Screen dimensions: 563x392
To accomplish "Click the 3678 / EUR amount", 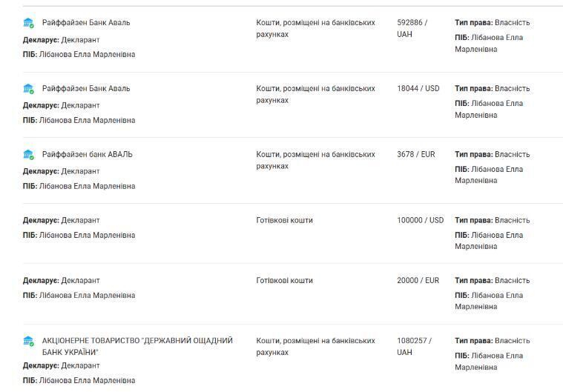I will coord(415,155).
